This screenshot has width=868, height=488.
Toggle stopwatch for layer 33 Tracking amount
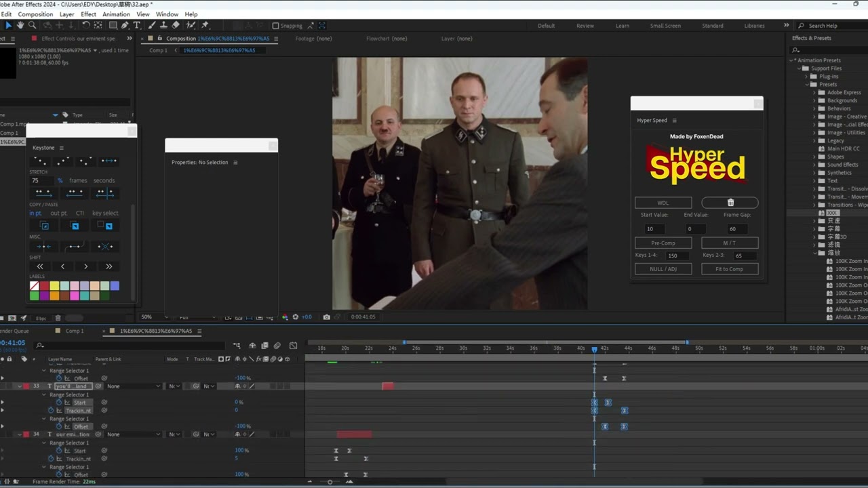[51, 411]
